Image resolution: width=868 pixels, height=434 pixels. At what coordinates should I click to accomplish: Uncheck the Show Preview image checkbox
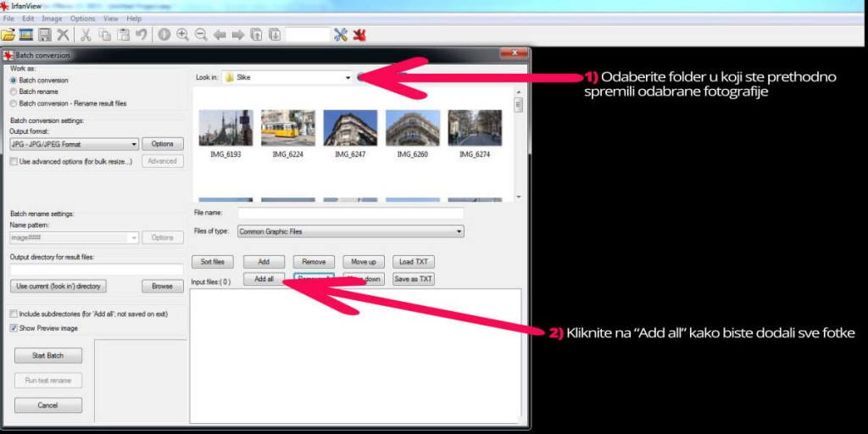14,327
